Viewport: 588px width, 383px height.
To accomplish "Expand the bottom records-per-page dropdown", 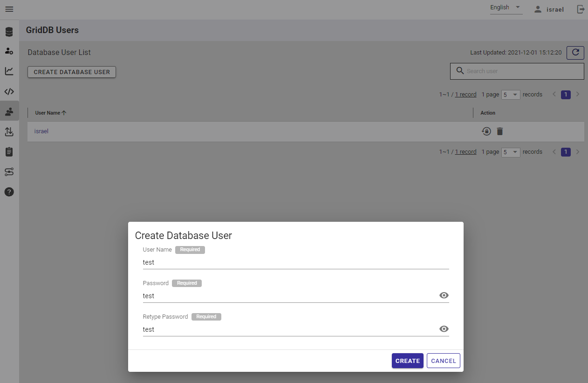I will coord(511,152).
